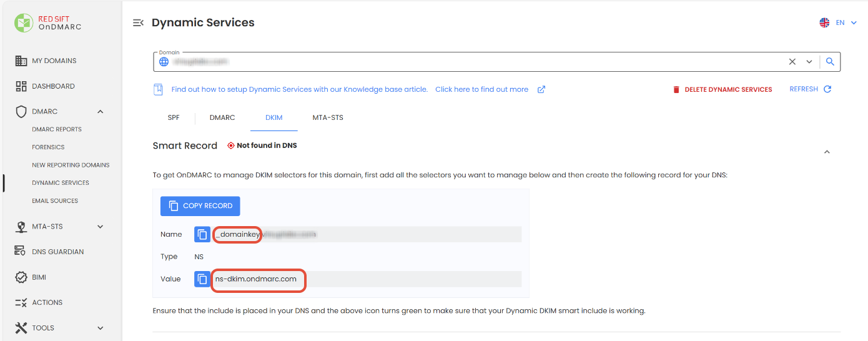Screen dimensions: 868x341
Task: Click the _domainkey name text
Action: [237, 234]
